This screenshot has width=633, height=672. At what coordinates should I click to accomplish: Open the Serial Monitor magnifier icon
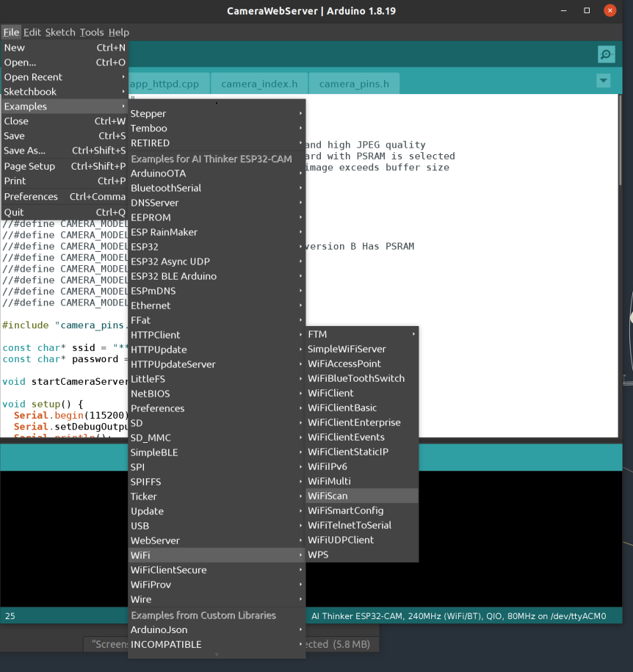(607, 54)
